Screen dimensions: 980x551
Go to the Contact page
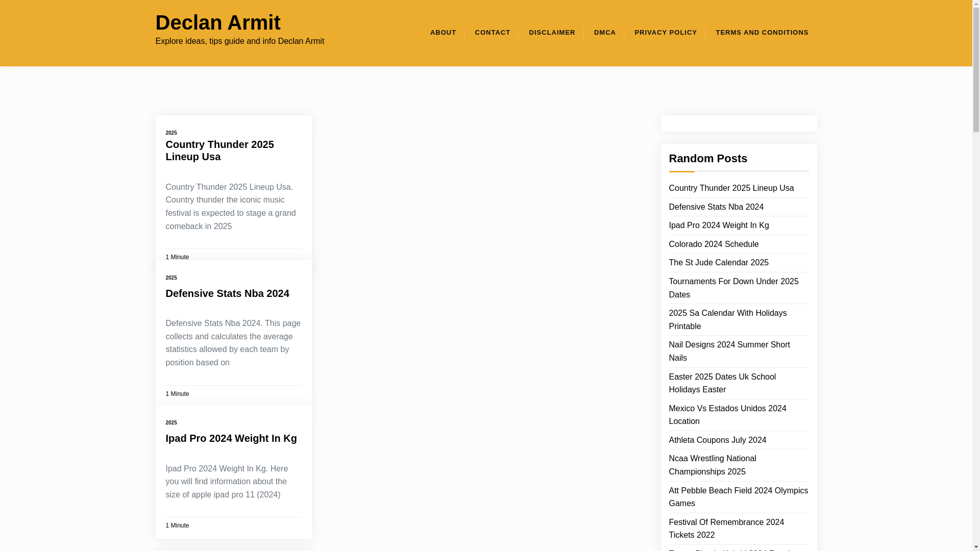[x=493, y=33]
